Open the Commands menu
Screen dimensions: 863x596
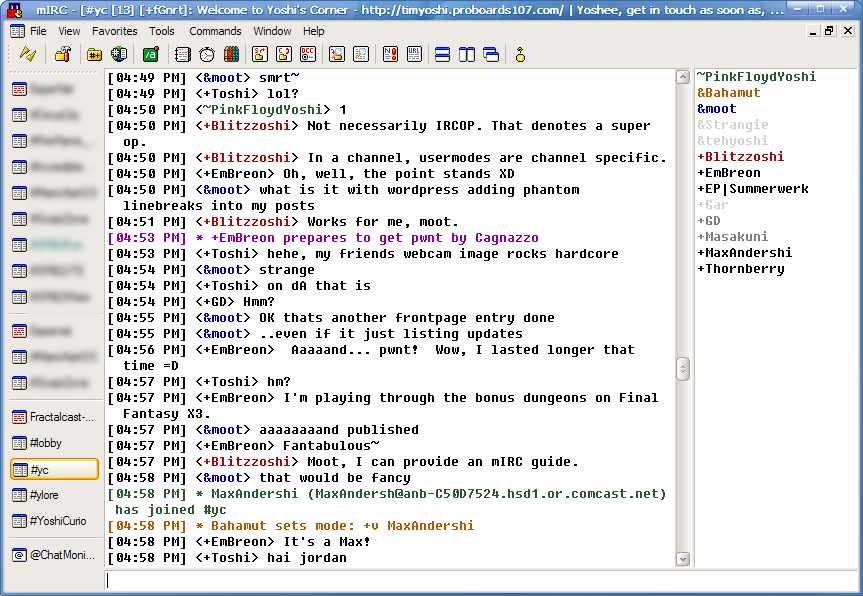[x=215, y=31]
